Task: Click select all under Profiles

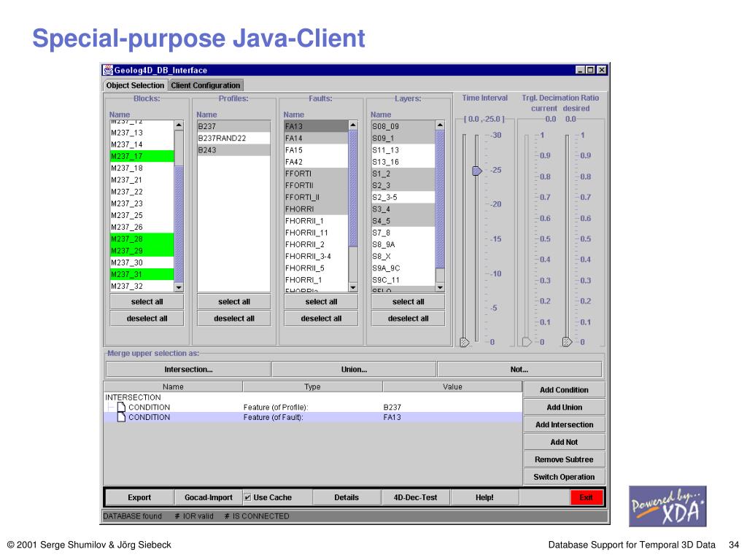Action: pyautogui.click(x=234, y=301)
